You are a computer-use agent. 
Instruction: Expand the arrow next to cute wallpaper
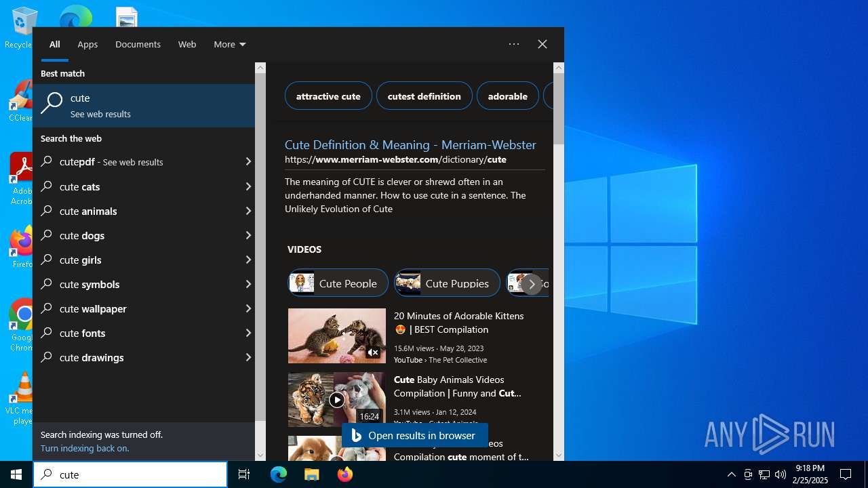click(x=248, y=308)
